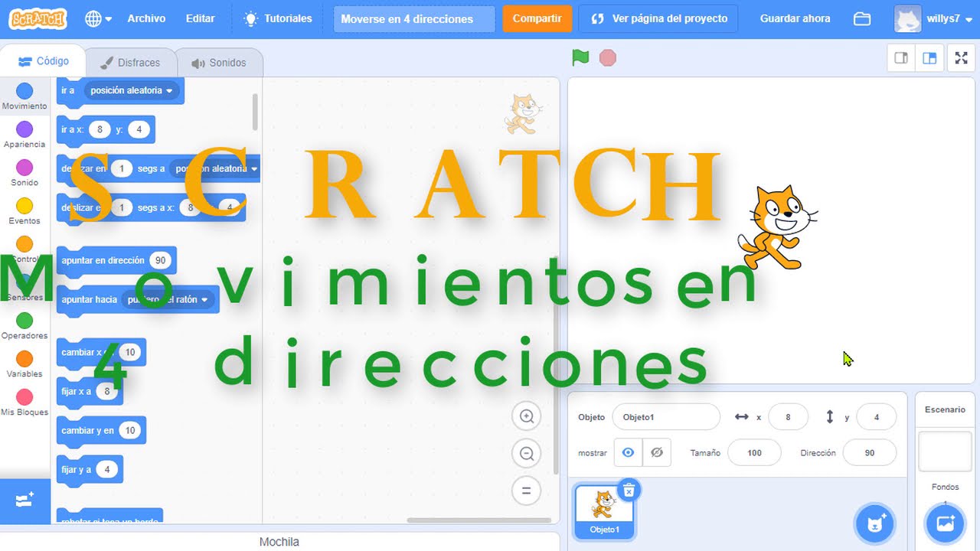980x551 pixels.
Task: Enter full screen stage mode
Action: tap(961, 58)
